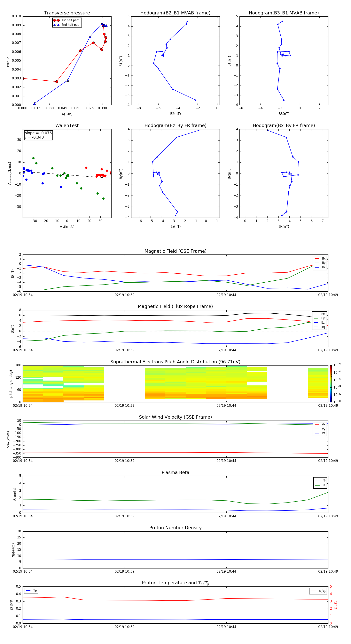
Task: Click 'Magnetic Field (GSE Frame)' title
Action: (x=175, y=251)
